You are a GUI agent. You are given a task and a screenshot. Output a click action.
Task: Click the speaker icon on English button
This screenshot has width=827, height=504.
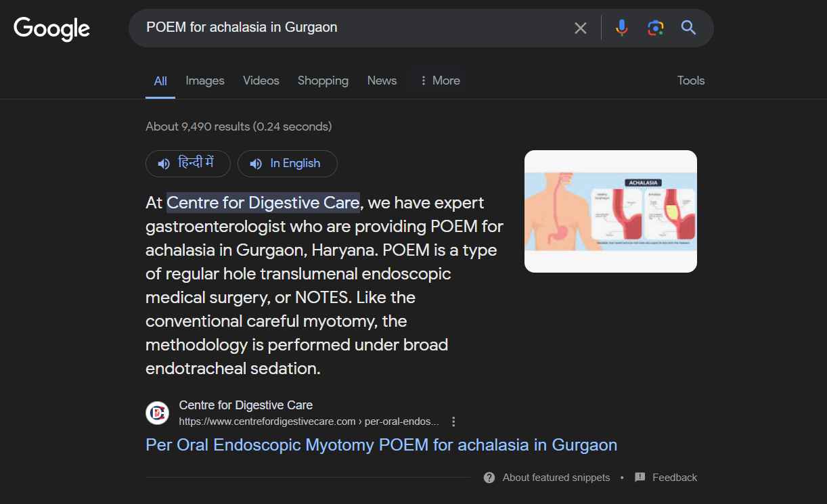click(x=256, y=164)
